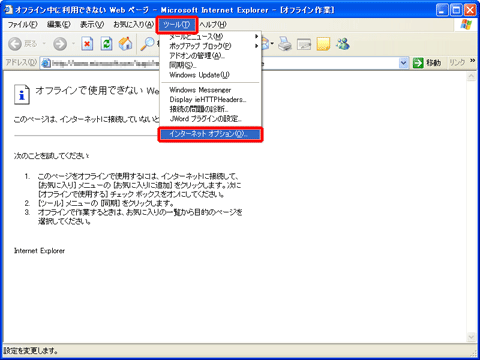
Task: Select アドオンの管理(A) menu item
Action: [x=209, y=56]
